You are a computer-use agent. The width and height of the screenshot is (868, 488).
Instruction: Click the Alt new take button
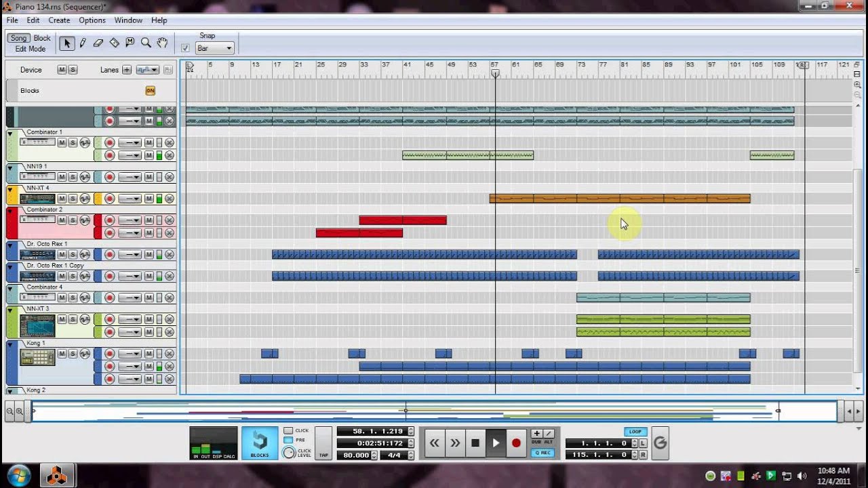[x=549, y=433]
